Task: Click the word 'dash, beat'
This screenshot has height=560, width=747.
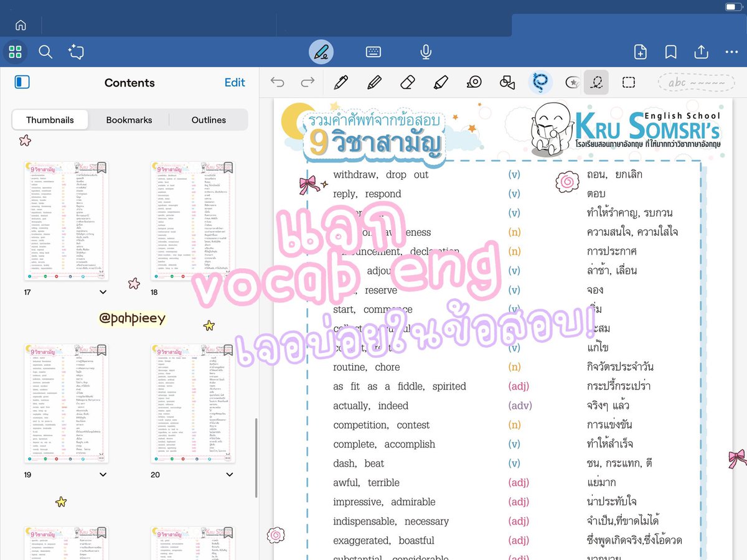Action: (359, 464)
